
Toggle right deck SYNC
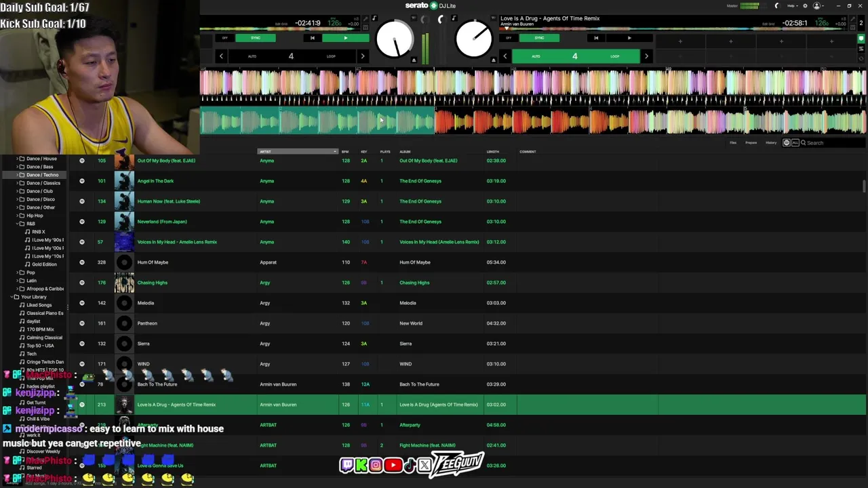539,38
